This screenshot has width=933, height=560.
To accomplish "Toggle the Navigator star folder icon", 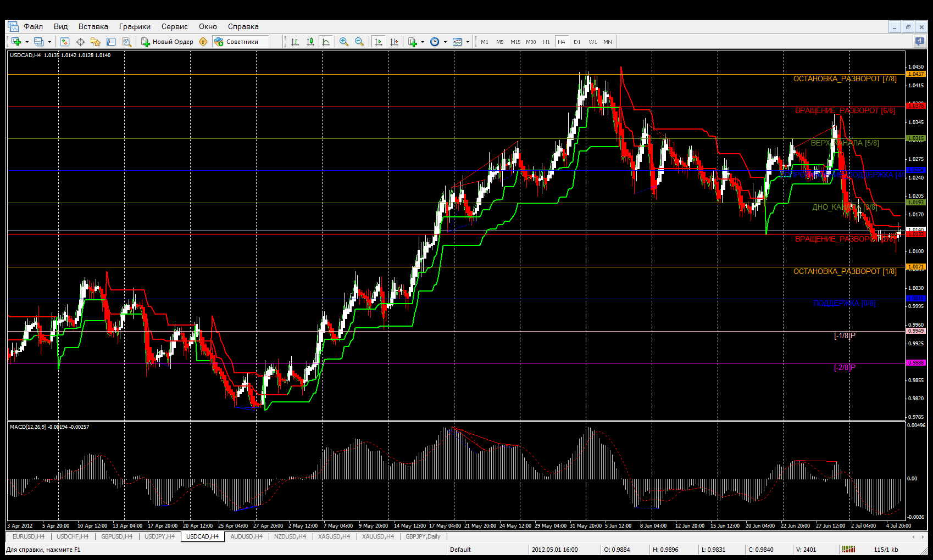I will pyautogui.click(x=96, y=42).
